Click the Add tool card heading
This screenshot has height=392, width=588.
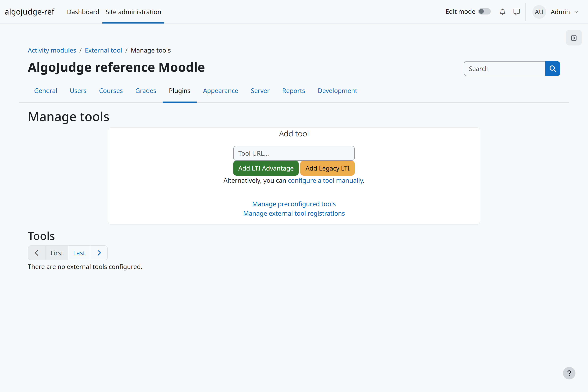[x=294, y=133]
